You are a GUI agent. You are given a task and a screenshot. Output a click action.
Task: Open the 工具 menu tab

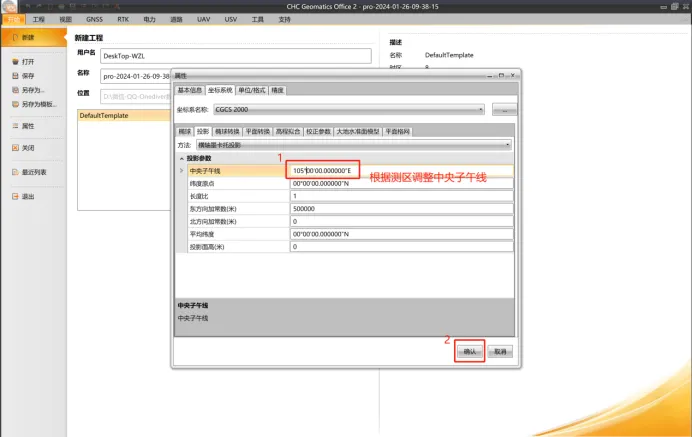[258, 19]
